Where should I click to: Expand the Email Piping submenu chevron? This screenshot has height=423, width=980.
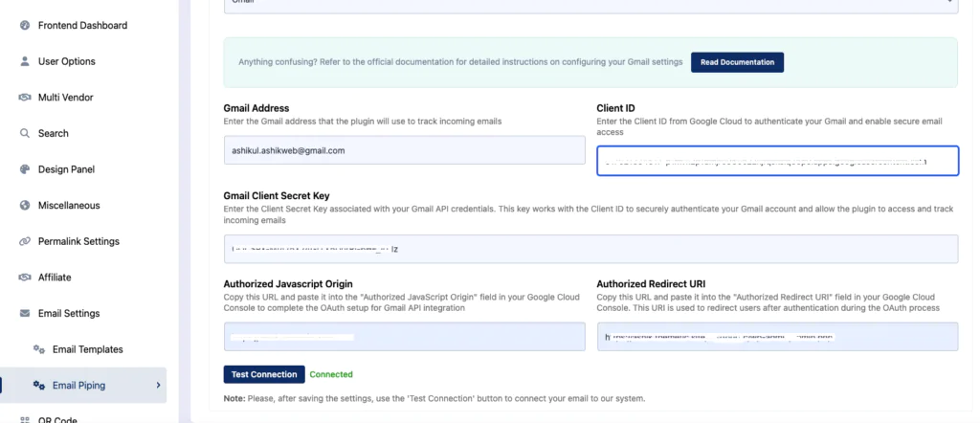coord(158,386)
